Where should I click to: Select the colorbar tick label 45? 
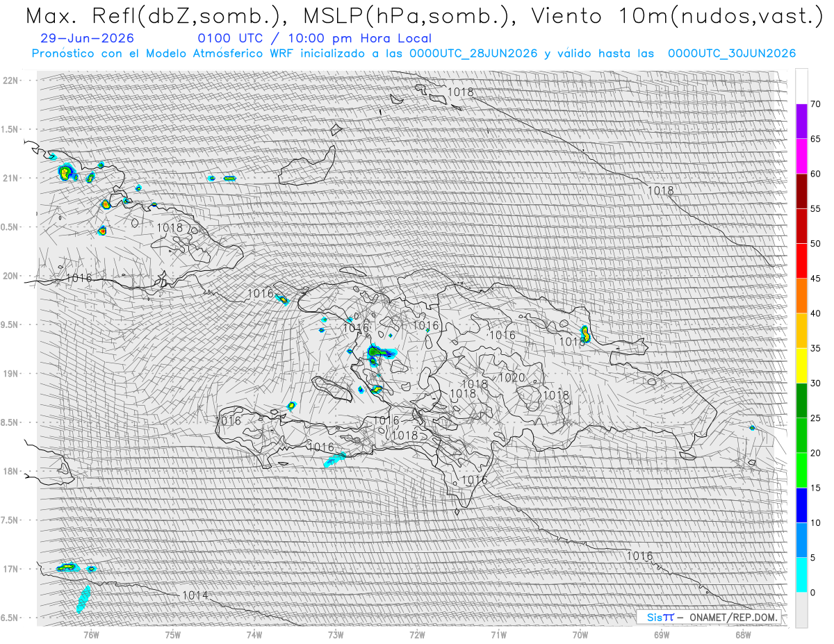[815, 279]
